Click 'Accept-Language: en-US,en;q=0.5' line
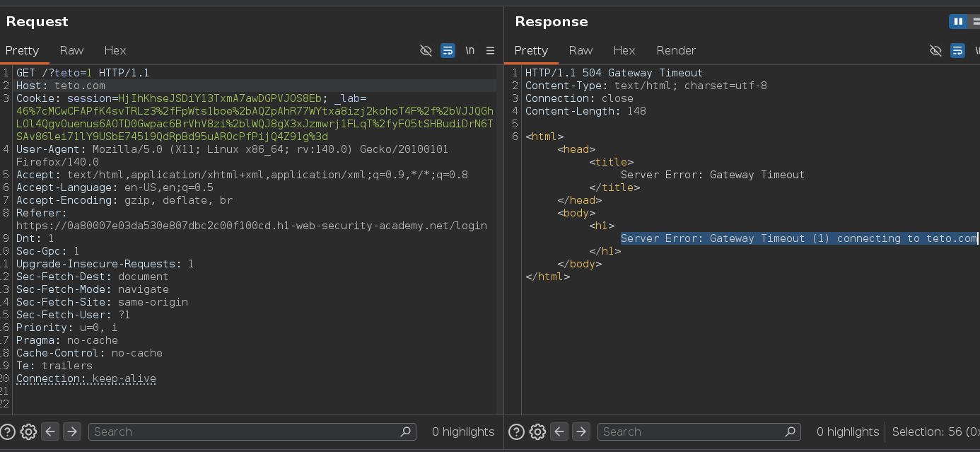The width and height of the screenshot is (980, 452). (x=115, y=187)
